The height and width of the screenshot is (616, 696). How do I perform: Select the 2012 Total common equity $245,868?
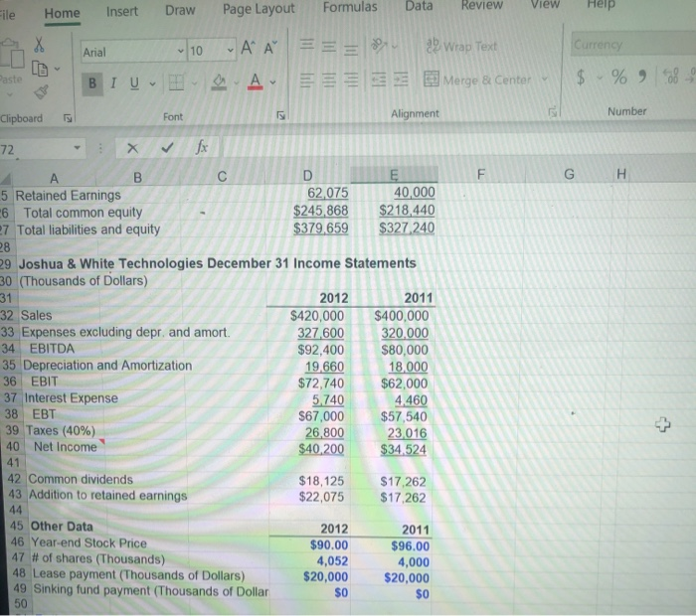point(309,211)
